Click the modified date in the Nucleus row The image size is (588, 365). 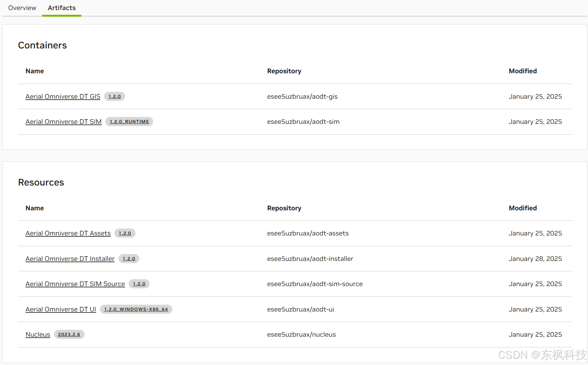535,335
